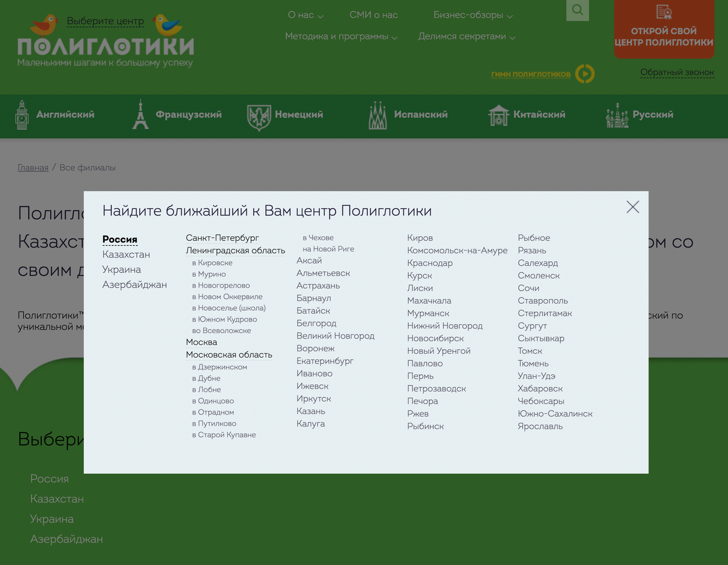Choose Нижний Новгород city
The height and width of the screenshot is (565, 728).
445,326
